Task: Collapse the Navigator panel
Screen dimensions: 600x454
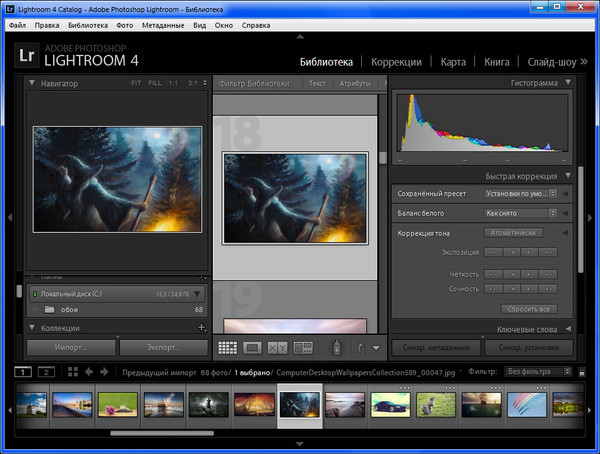Action: (x=32, y=83)
